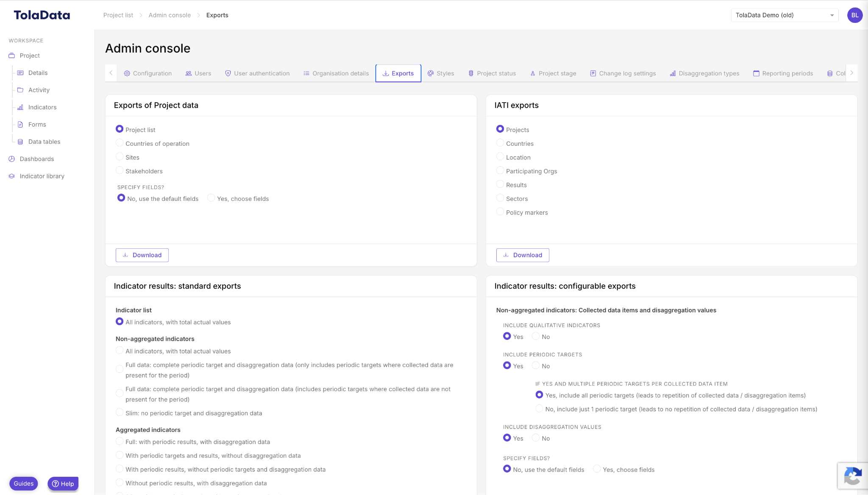Click the Indicator library layers icon
Screen dimensions: 868x495
tap(12, 176)
